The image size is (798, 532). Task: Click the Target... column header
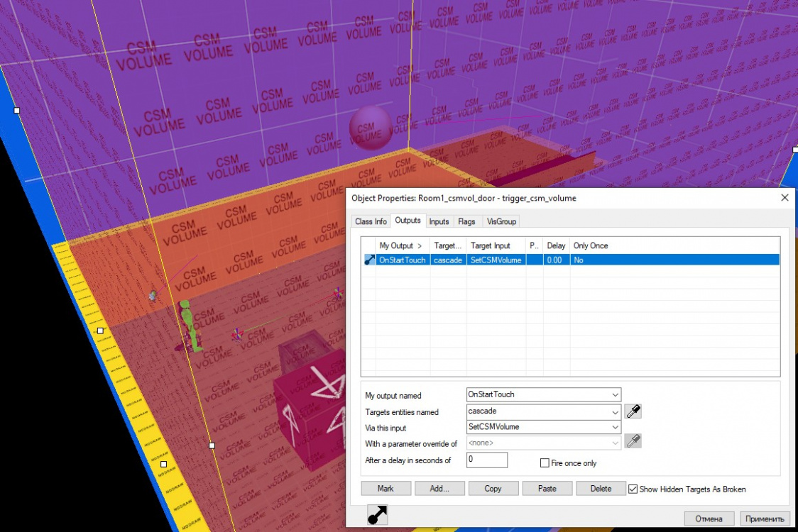[448, 245]
